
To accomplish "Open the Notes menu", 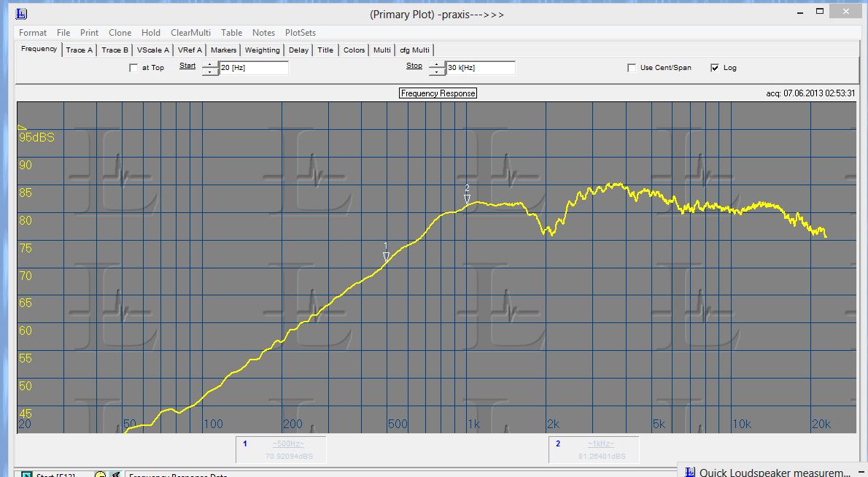I will (x=263, y=33).
